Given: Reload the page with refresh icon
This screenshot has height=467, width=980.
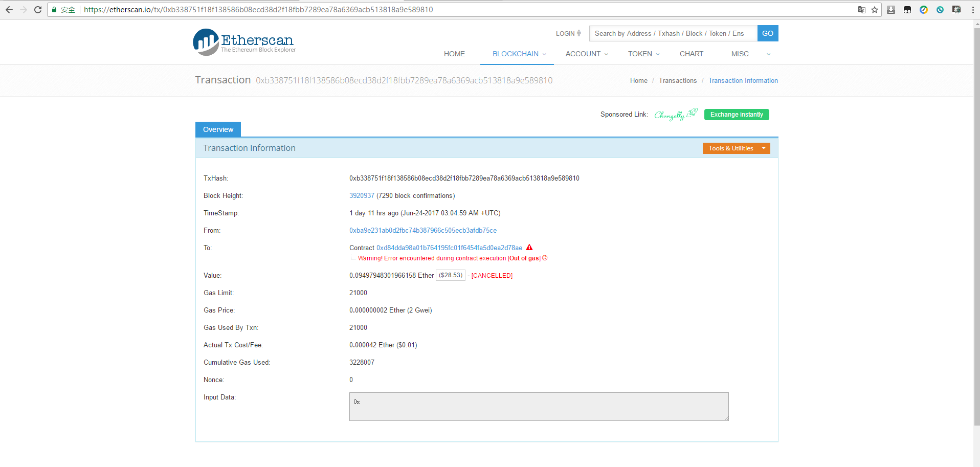Looking at the screenshot, I should [37, 10].
